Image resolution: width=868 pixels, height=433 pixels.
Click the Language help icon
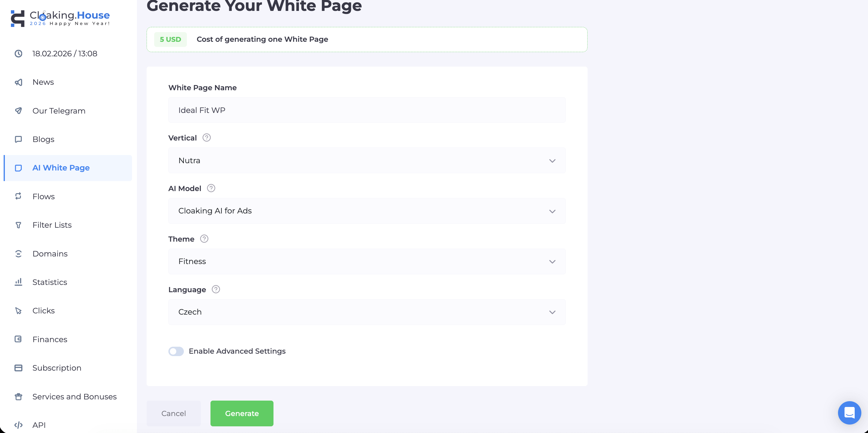tap(216, 289)
